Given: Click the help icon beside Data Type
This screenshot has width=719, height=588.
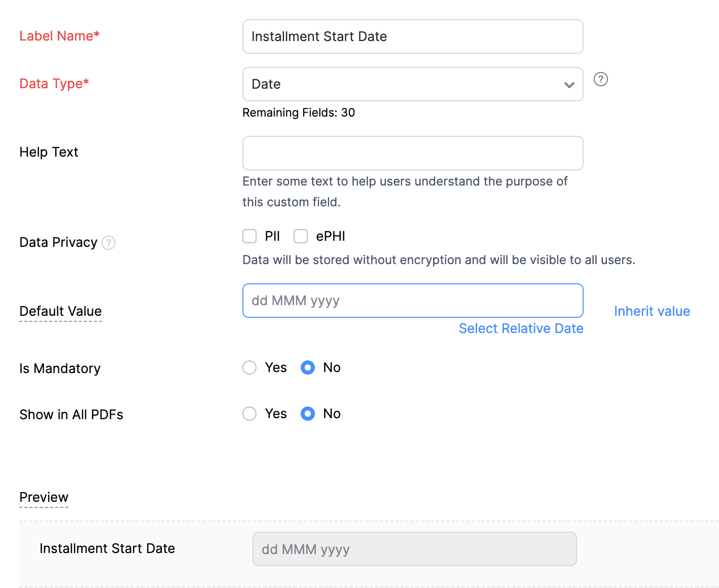Looking at the screenshot, I should tap(601, 80).
